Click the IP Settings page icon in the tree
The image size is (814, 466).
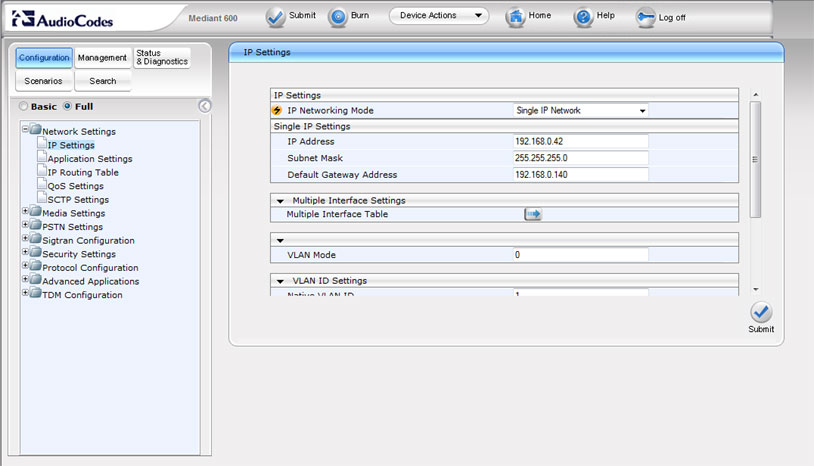tap(42, 143)
